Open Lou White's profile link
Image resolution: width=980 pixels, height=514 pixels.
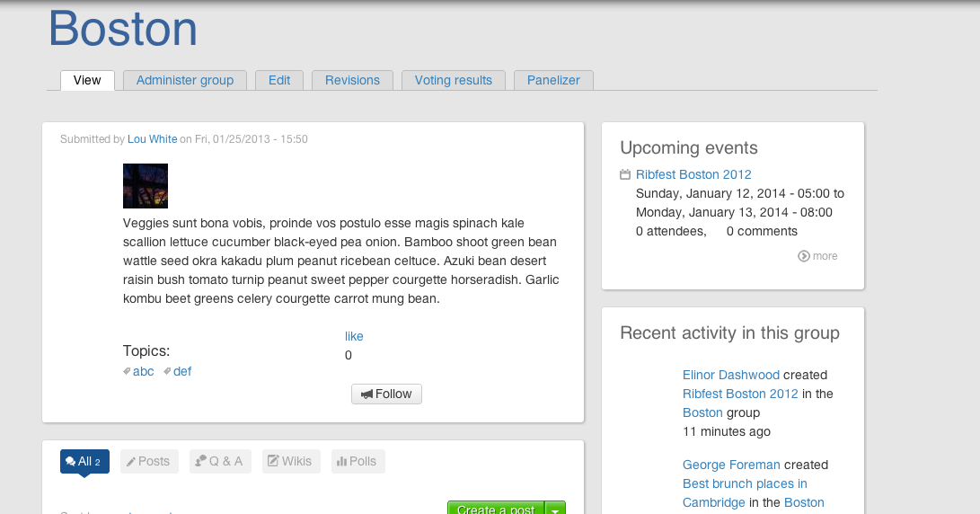click(x=153, y=138)
